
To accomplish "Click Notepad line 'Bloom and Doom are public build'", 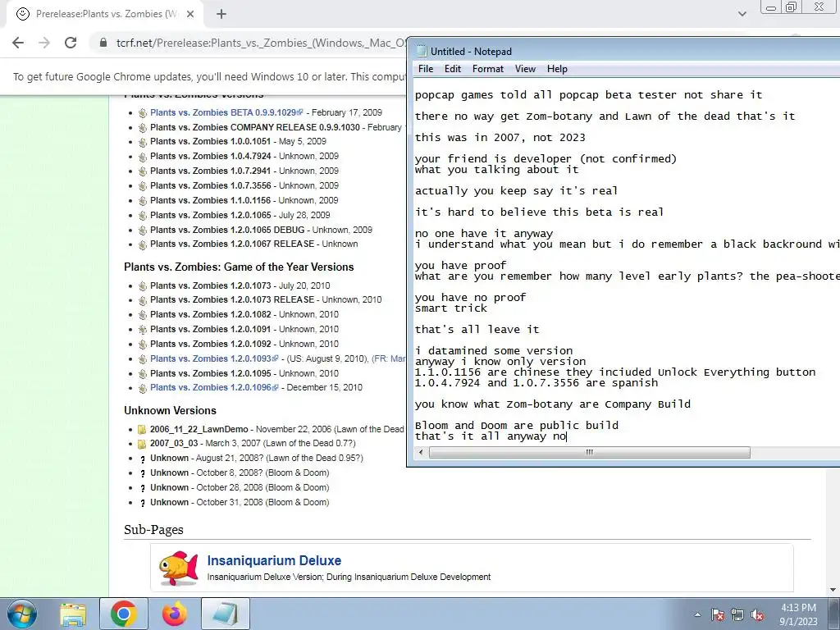I will coord(517,426).
